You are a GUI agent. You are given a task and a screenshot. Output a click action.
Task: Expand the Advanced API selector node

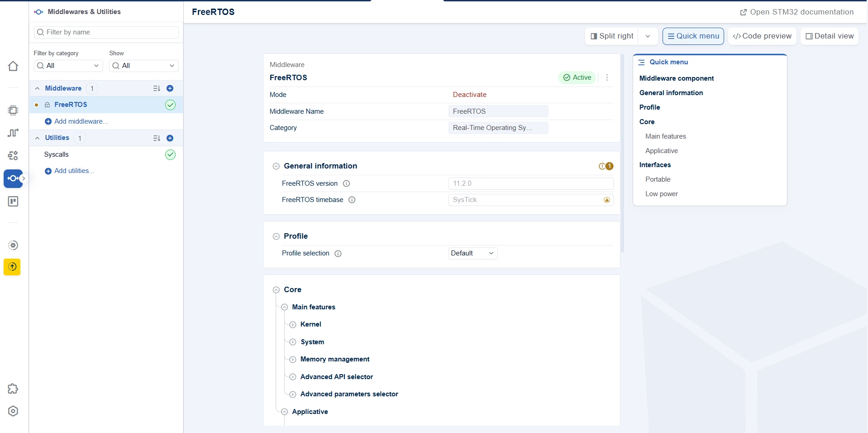click(293, 377)
